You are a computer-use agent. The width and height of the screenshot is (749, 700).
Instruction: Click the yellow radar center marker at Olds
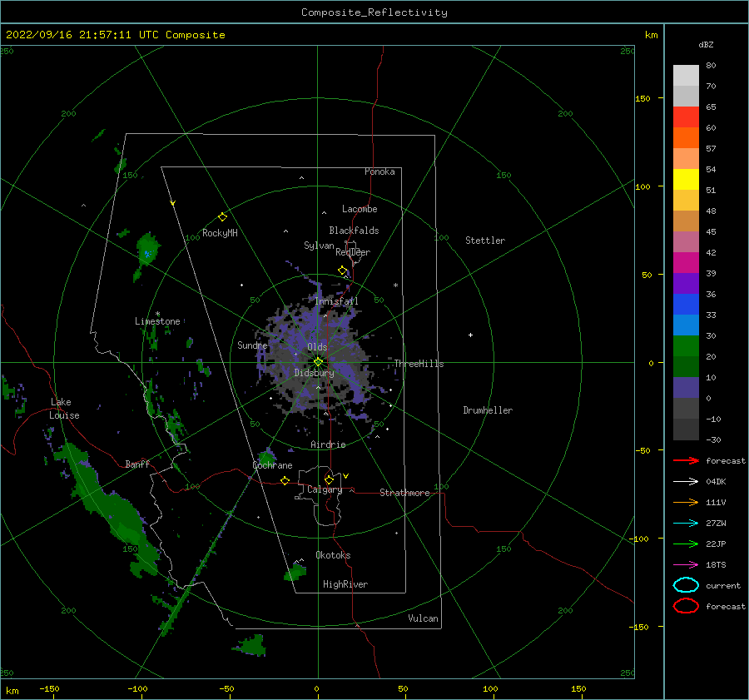[318, 362]
